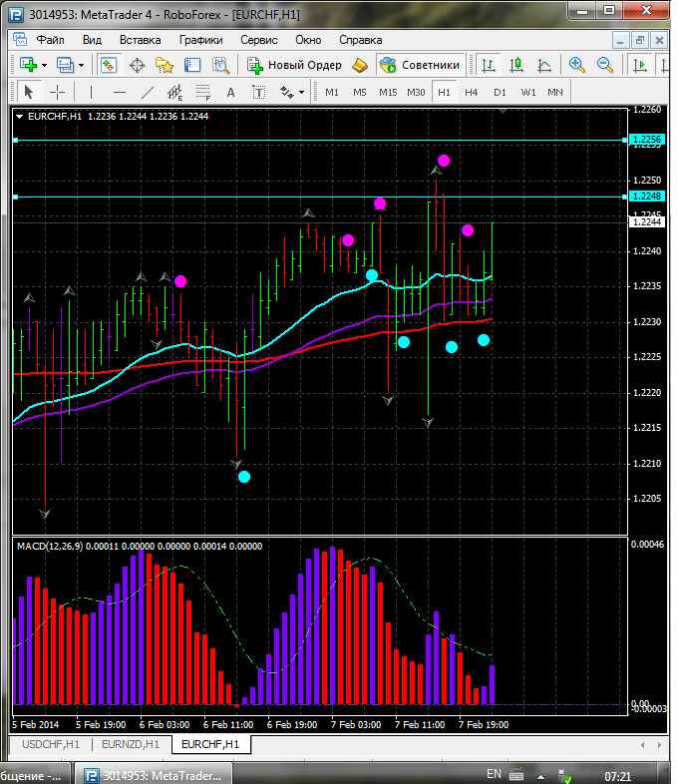Switch chart to bar chart view

(489, 65)
